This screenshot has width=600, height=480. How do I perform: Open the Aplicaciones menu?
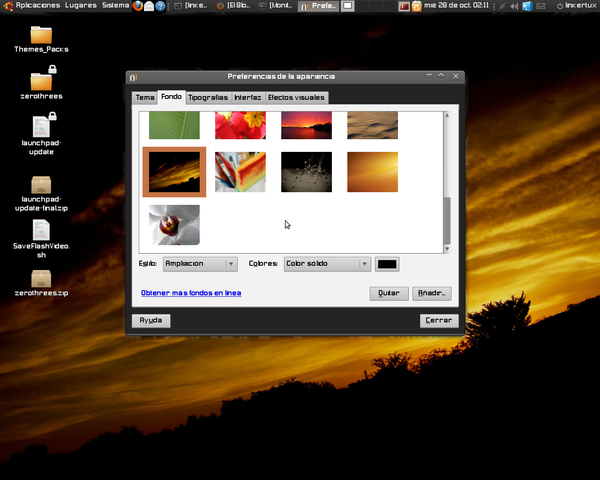tap(38, 5)
